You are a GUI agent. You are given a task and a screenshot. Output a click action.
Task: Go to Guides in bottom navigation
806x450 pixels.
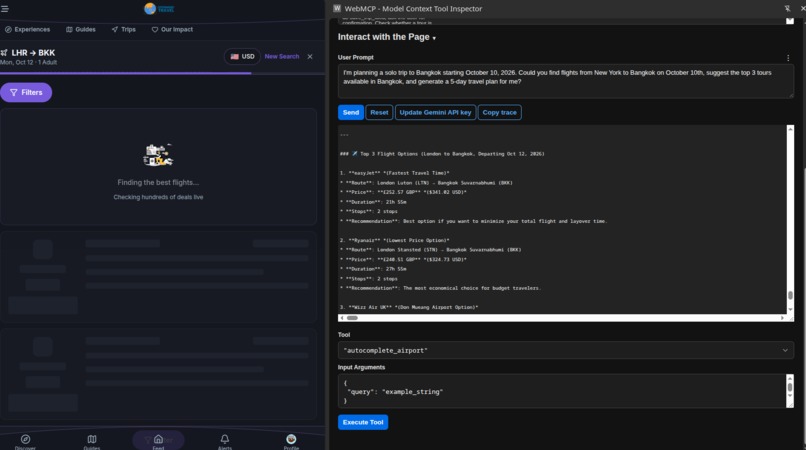[x=91, y=441]
